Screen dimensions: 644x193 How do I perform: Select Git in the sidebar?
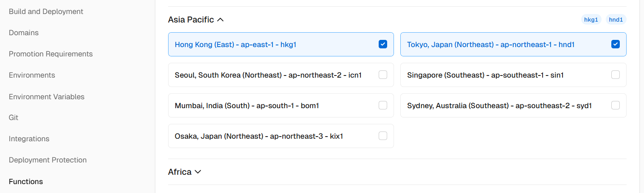pos(14,117)
